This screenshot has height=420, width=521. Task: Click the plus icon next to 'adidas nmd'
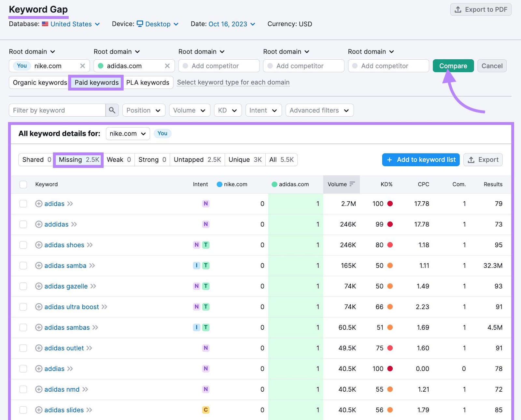pos(39,389)
